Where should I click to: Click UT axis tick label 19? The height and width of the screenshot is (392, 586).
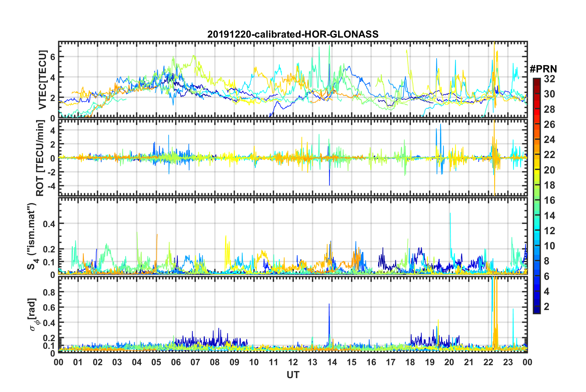point(429,362)
